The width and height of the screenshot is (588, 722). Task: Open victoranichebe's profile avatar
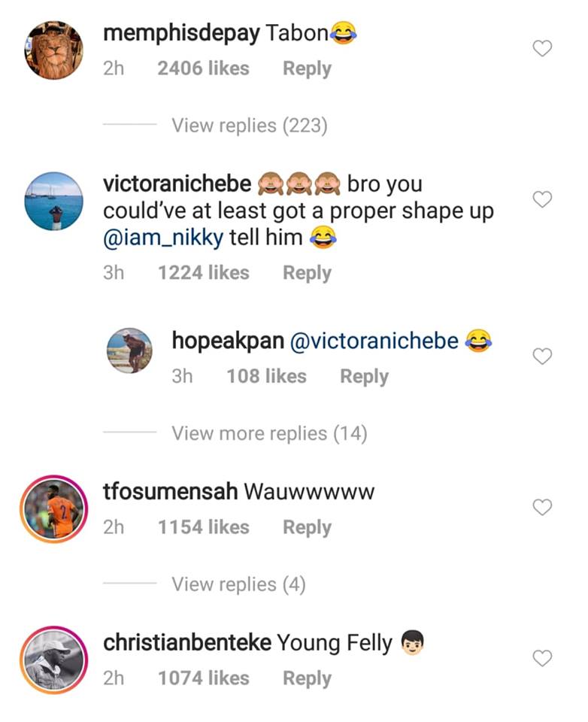point(53,201)
